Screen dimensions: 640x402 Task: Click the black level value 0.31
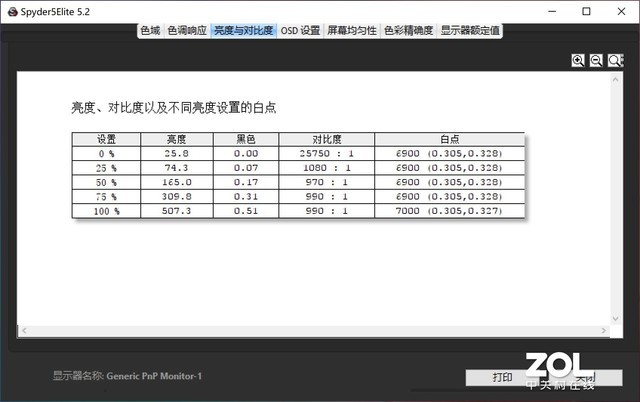(x=246, y=196)
